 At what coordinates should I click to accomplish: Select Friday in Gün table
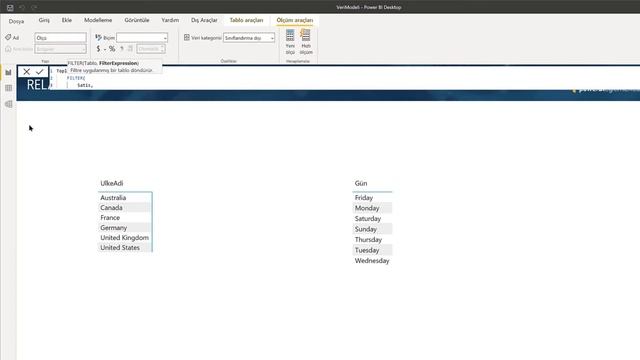(364, 198)
